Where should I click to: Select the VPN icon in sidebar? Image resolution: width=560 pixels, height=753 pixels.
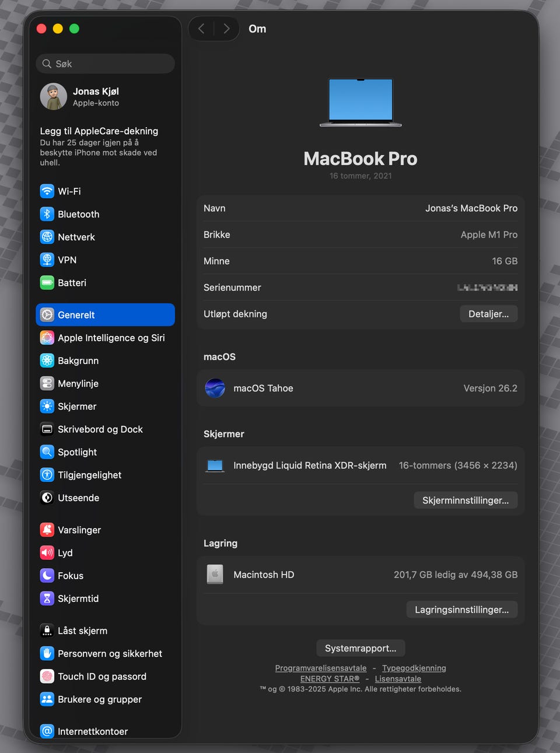[47, 260]
